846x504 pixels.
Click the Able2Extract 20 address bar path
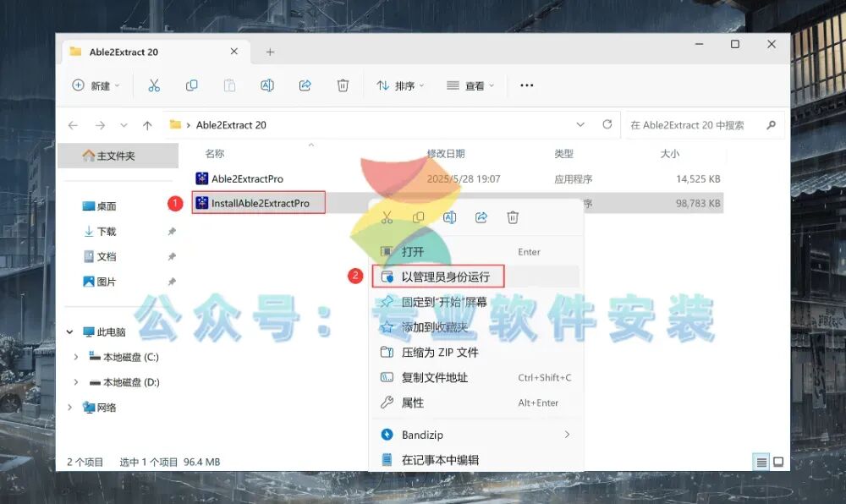231,125
